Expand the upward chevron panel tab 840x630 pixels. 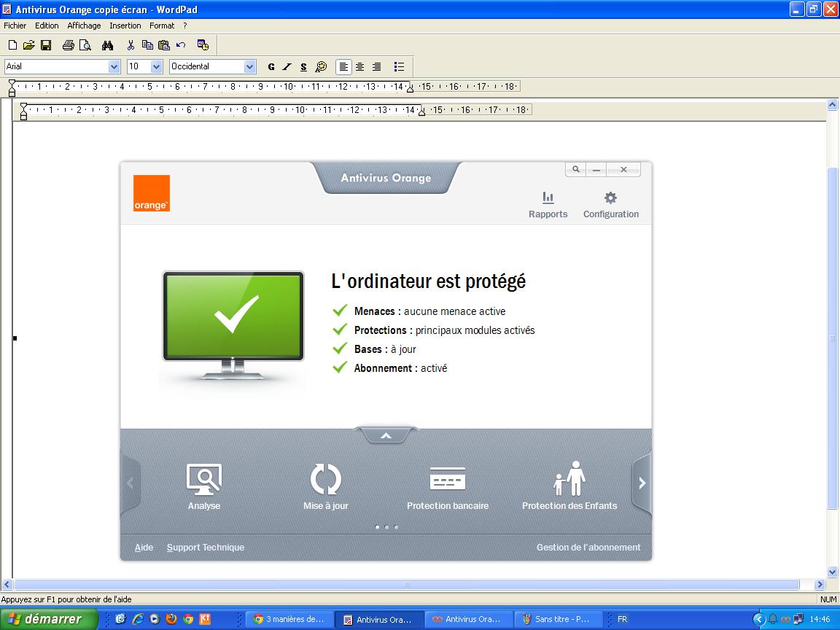(386, 435)
